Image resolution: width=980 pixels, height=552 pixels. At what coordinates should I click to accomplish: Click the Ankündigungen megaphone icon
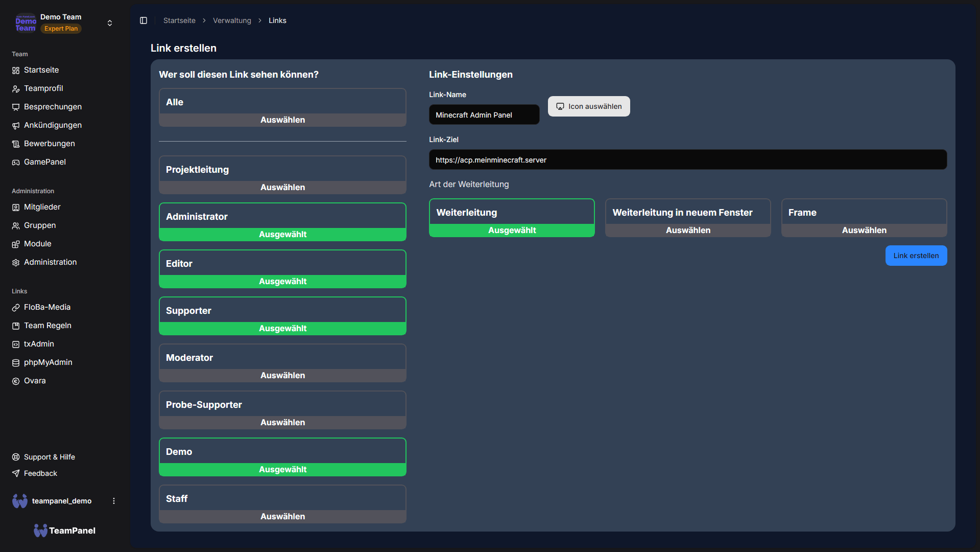pos(16,126)
